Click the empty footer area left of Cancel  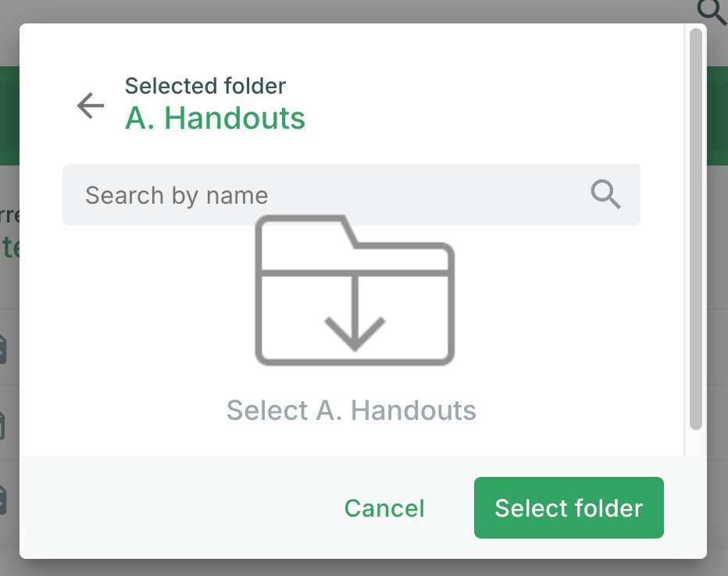coord(172,508)
